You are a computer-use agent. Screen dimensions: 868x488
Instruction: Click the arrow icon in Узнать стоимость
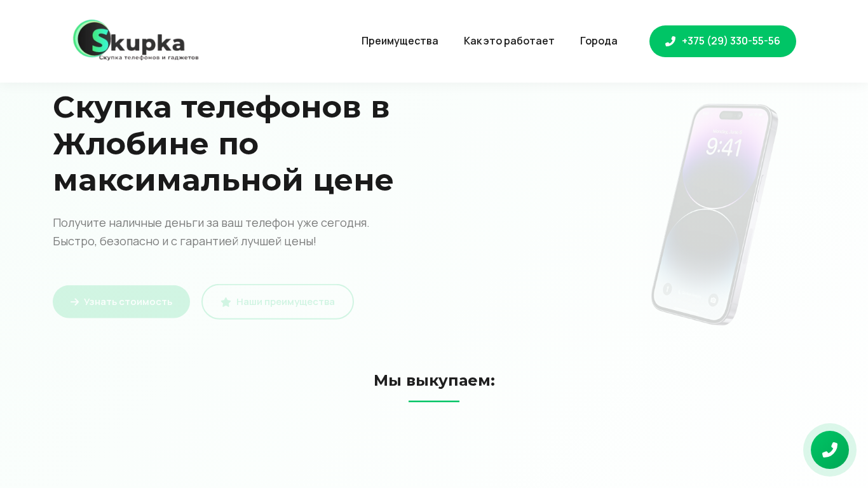click(x=74, y=302)
